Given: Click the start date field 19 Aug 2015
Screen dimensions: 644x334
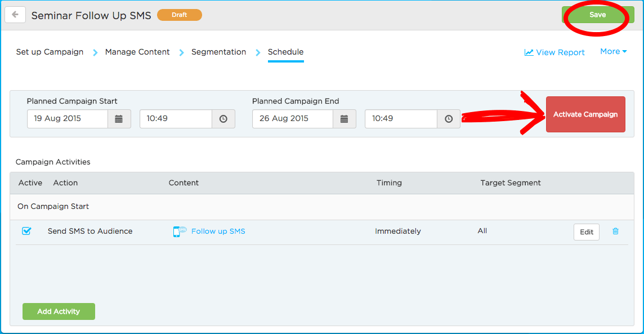Looking at the screenshot, I should pyautogui.click(x=68, y=119).
